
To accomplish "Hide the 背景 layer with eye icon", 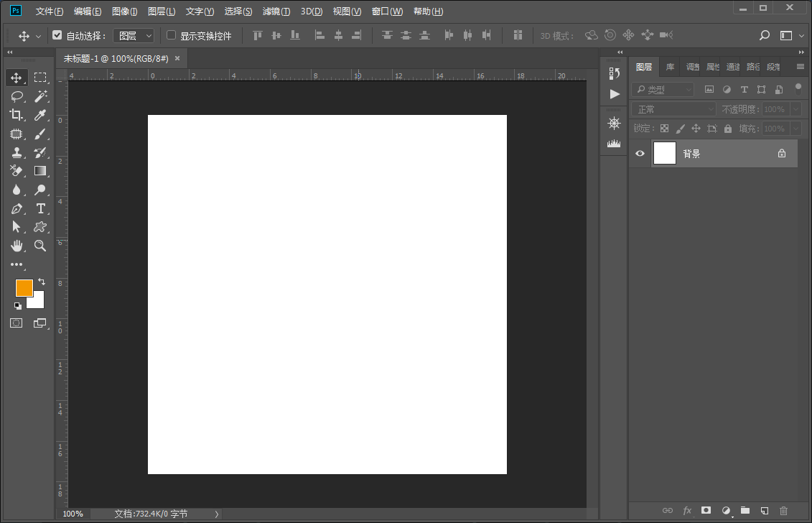I will (640, 153).
